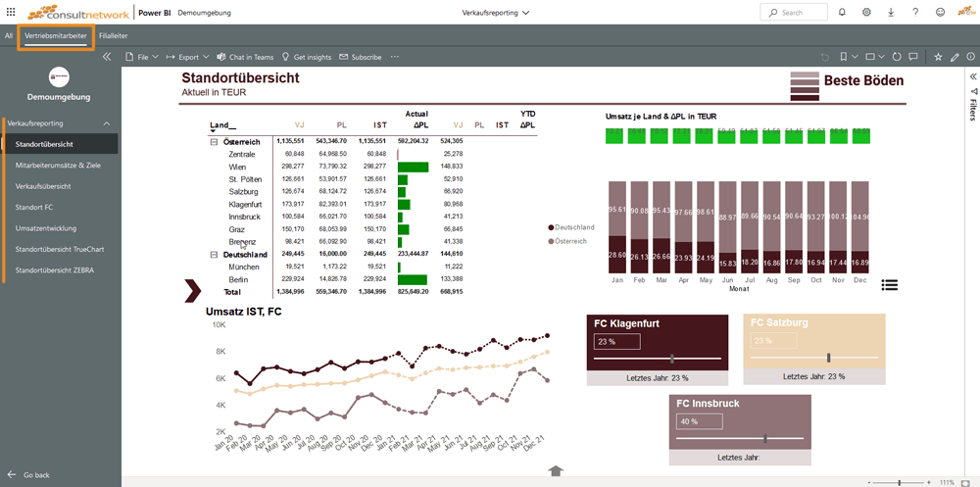
Task: Click the download arrow icon in header
Action: point(891,13)
